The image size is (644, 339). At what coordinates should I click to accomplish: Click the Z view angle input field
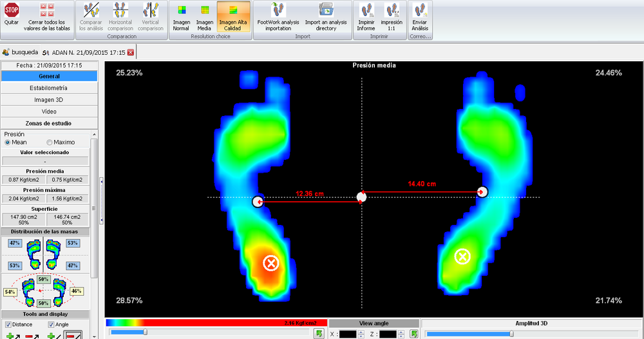tap(388, 334)
